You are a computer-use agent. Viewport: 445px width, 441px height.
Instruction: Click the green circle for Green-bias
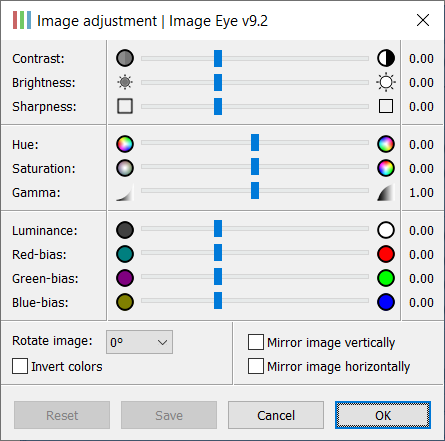tap(386, 278)
